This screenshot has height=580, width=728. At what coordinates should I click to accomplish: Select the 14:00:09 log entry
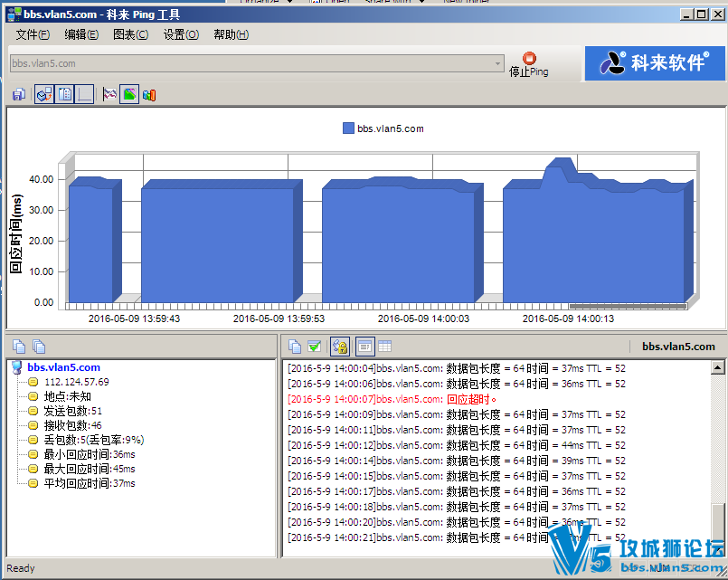pyautogui.click(x=457, y=414)
